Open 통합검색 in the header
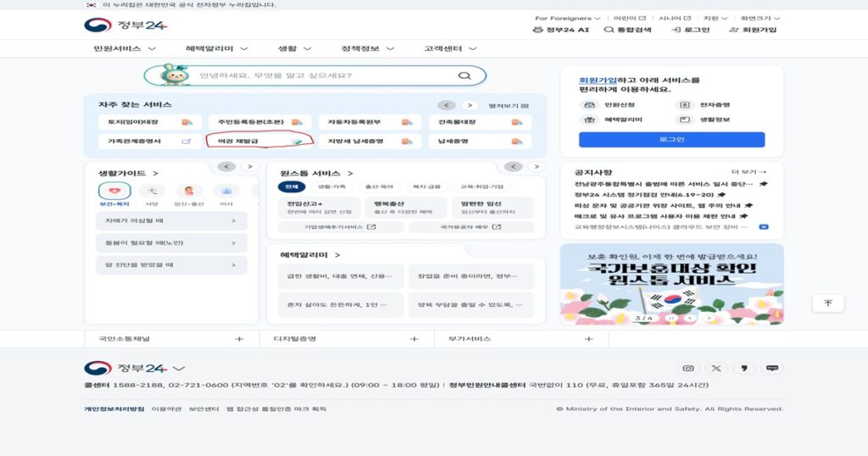 [627, 30]
